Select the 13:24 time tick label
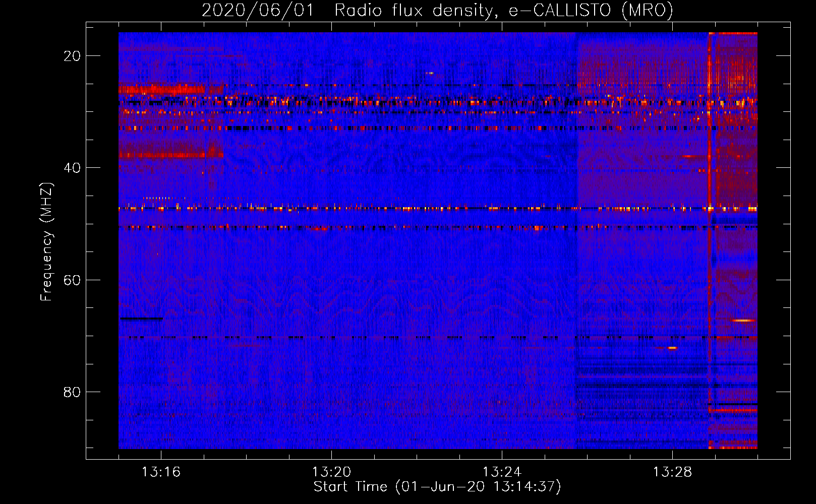Image resolution: width=816 pixels, height=504 pixels. point(502,472)
